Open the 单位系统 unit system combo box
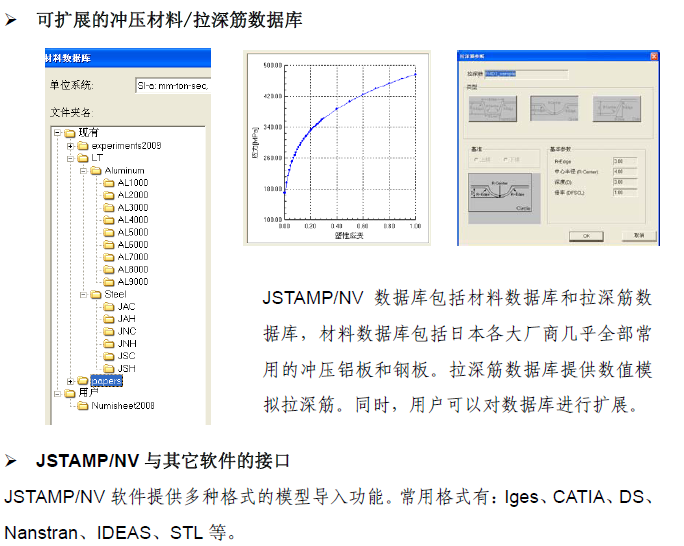Viewport: 684px width, 546px height. [x=173, y=85]
